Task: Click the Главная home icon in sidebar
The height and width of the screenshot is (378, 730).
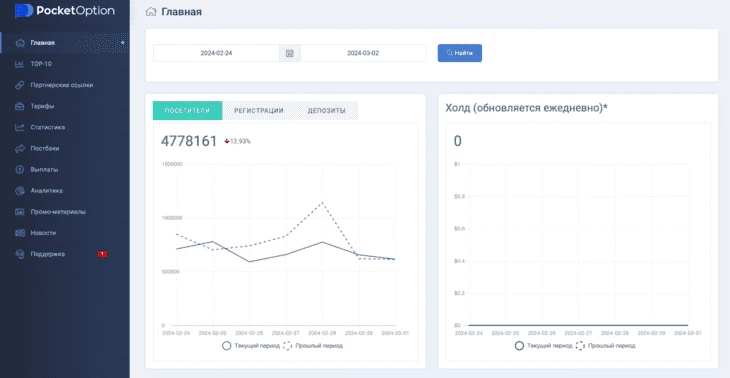Action: click(20, 43)
